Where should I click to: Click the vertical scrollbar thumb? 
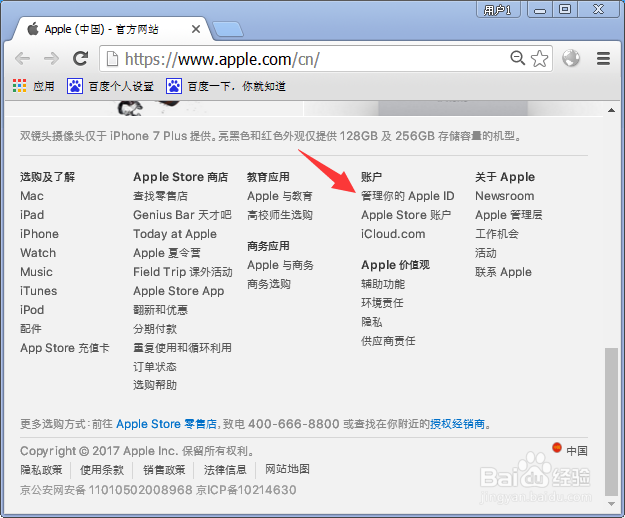coord(611,422)
